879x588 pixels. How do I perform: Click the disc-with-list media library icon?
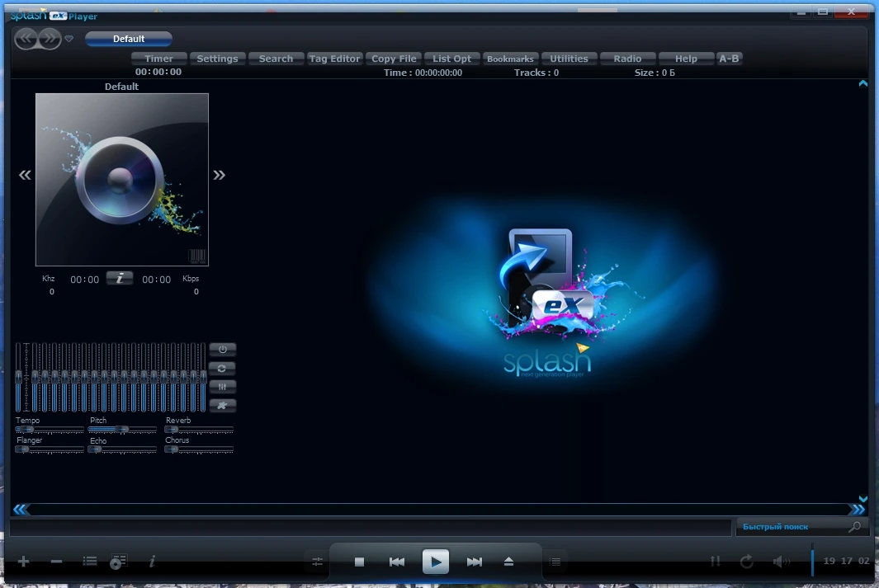tap(119, 562)
